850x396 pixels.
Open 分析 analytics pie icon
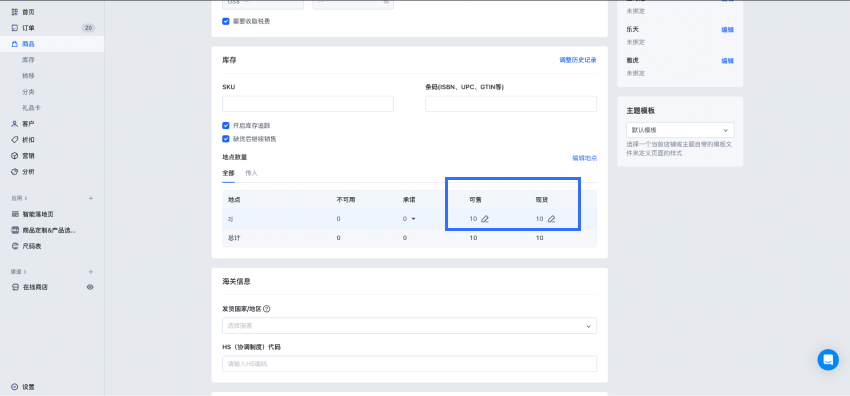[15, 172]
